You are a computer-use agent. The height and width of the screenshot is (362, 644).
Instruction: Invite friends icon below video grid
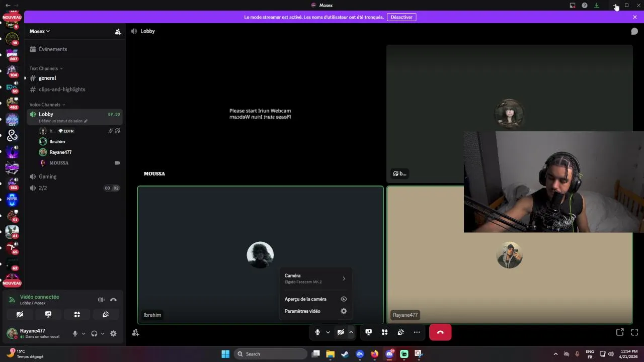click(x=135, y=332)
